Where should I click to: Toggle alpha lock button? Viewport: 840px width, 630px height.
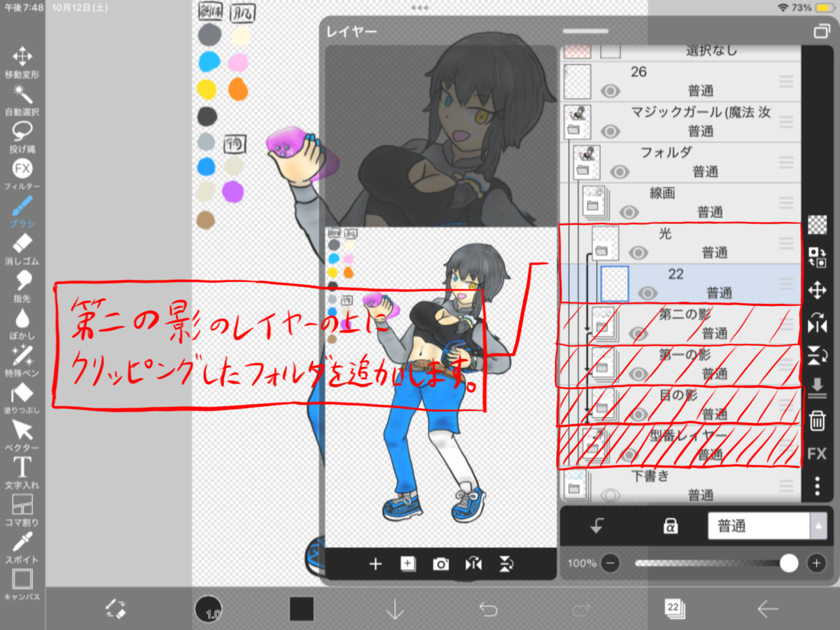coord(670,527)
